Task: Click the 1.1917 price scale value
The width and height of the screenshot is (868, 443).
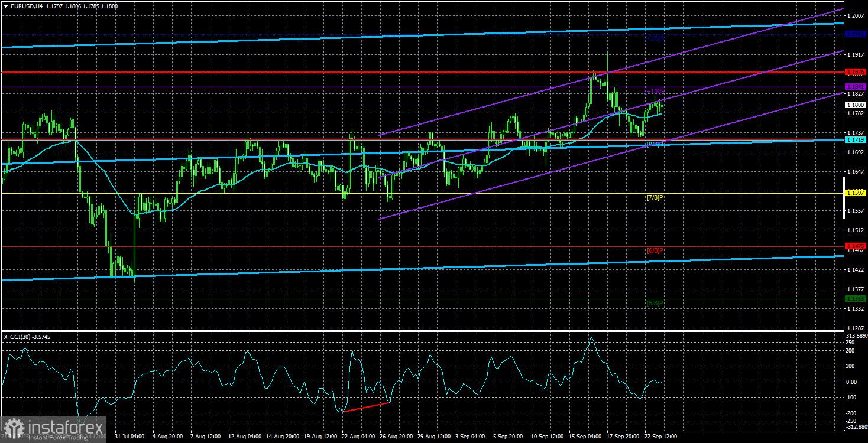Action: pyautogui.click(x=856, y=54)
